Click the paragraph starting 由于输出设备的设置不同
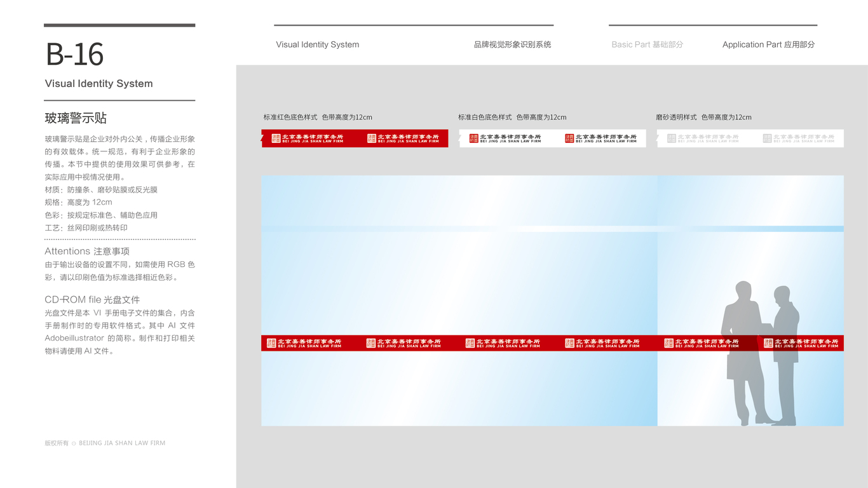Viewport: 868px width, 488px height. tap(119, 271)
